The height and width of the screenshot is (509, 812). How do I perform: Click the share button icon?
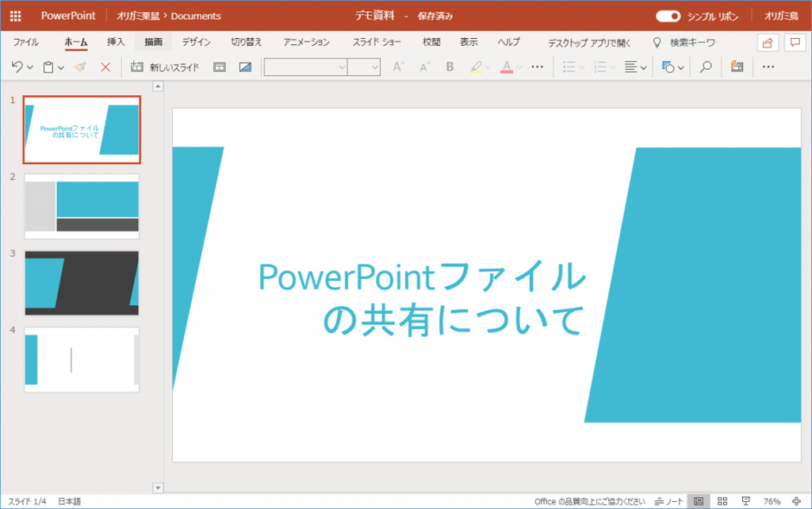click(x=768, y=43)
